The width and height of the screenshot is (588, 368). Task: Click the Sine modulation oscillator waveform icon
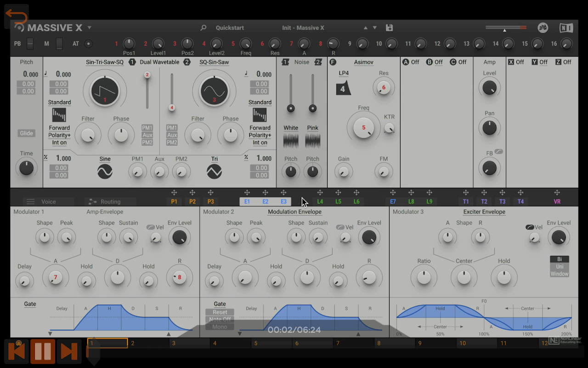pos(105,172)
